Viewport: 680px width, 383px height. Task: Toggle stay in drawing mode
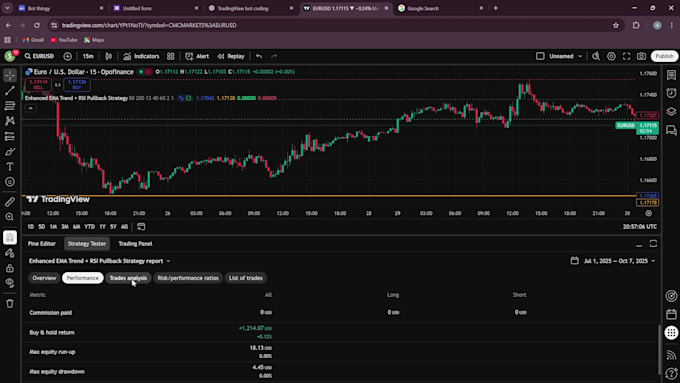(10, 253)
